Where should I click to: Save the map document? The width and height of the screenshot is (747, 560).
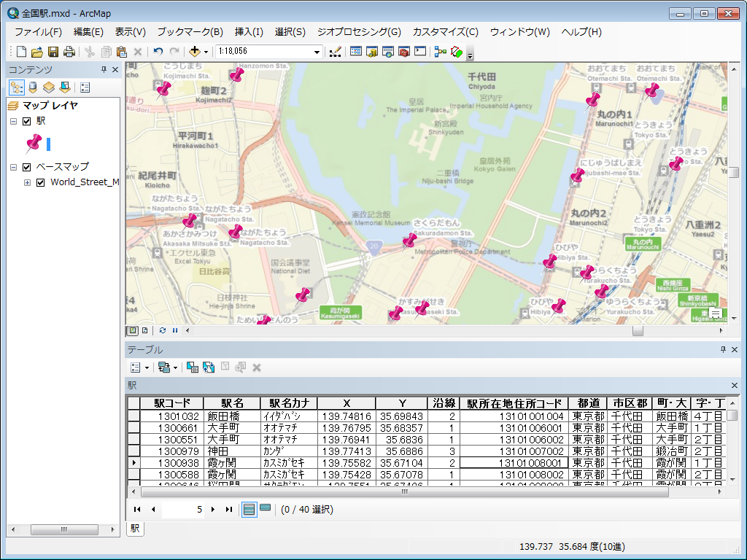[53, 52]
